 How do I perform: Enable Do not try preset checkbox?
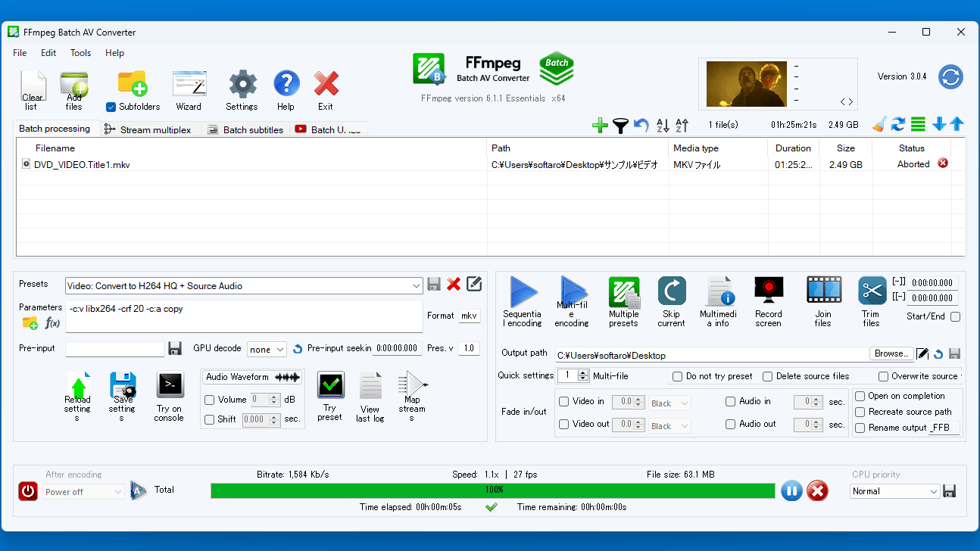pos(678,376)
